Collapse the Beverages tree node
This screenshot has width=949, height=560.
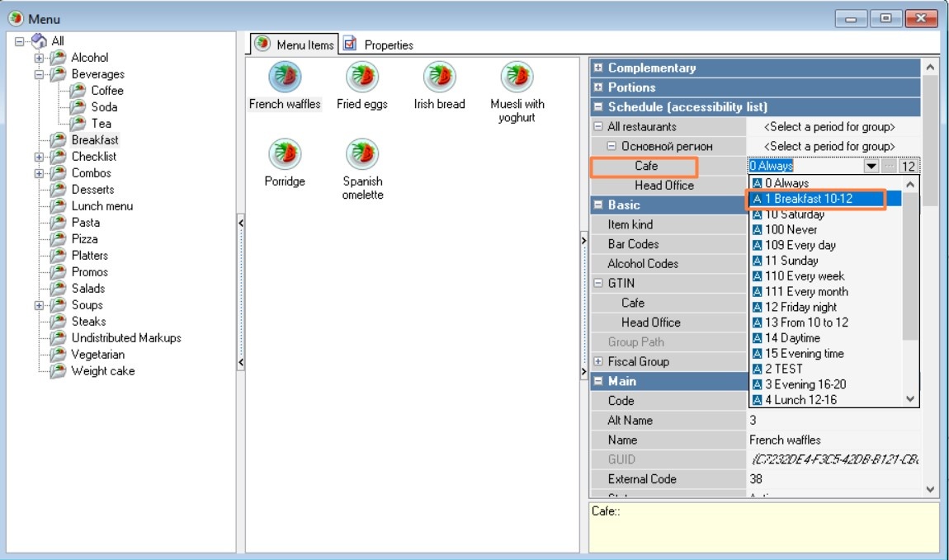click(x=39, y=74)
